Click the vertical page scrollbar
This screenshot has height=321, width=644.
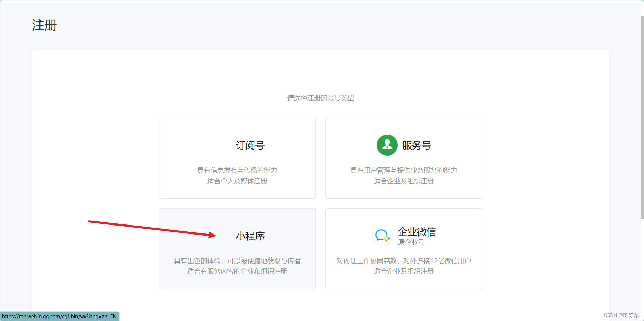642,117
